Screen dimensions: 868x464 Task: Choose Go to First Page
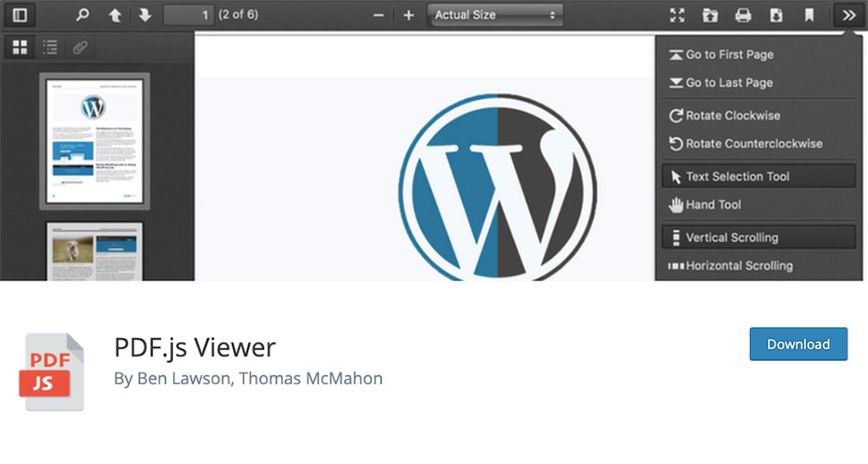tap(759, 55)
